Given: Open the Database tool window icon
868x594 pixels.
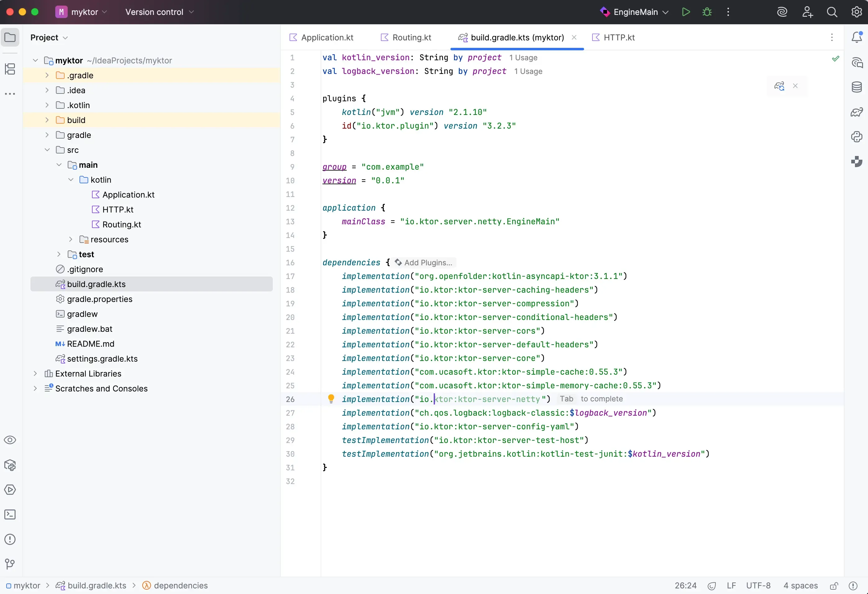Looking at the screenshot, I should pyautogui.click(x=857, y=87).
